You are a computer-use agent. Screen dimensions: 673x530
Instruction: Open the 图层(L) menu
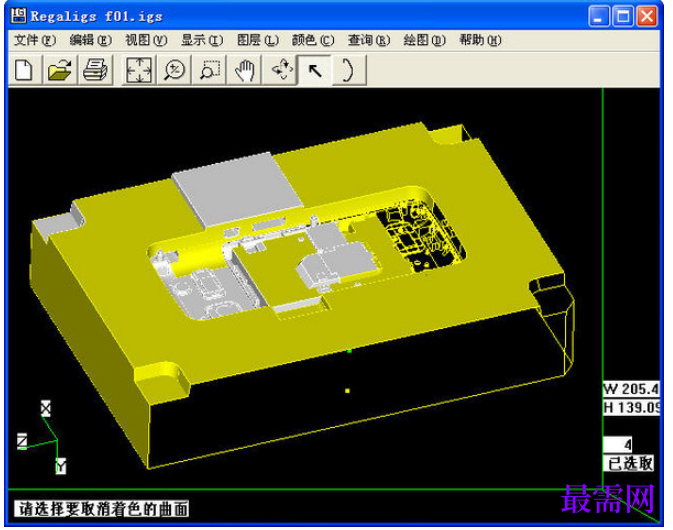coord(258,40)
